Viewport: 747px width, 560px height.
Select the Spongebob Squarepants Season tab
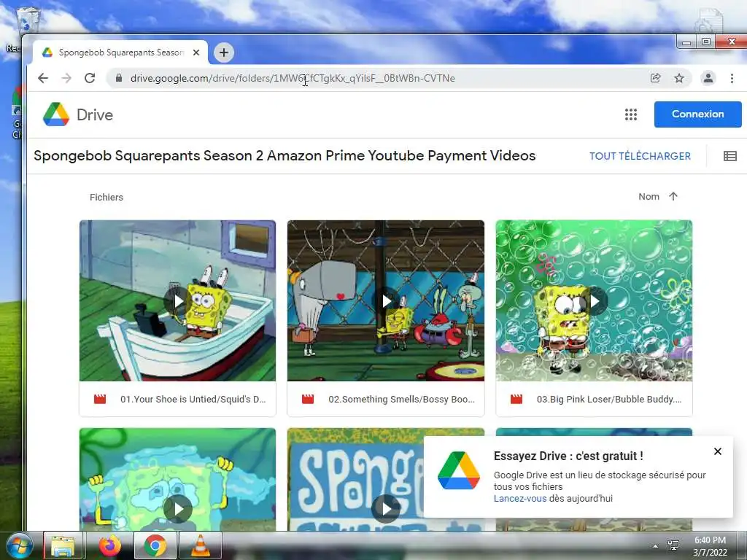pyautogui.click(x=120, y=52)
